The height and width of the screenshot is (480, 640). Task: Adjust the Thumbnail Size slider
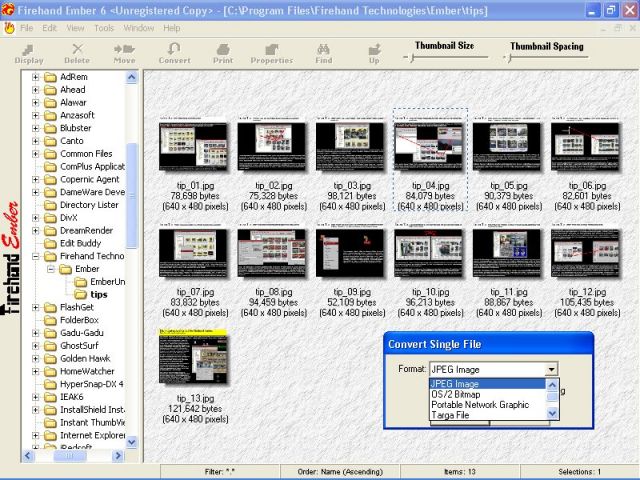(413, 58)
